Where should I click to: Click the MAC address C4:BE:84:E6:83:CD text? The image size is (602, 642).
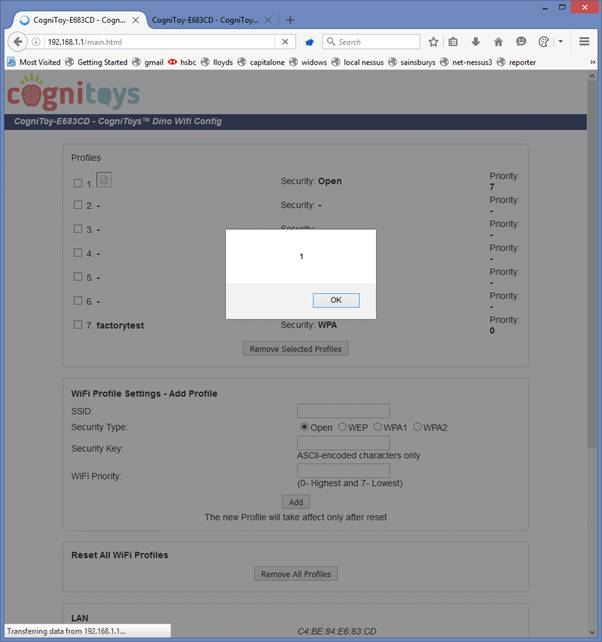(x=337, y=631)
